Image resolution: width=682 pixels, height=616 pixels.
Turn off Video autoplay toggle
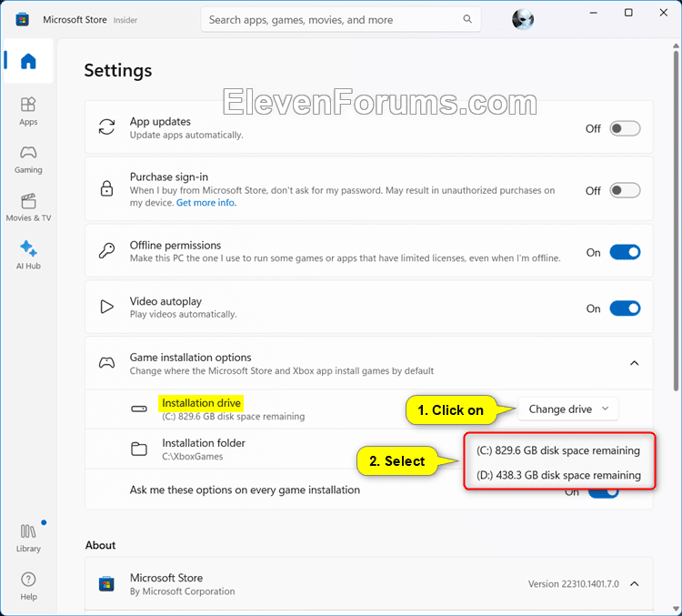point(625,308)
